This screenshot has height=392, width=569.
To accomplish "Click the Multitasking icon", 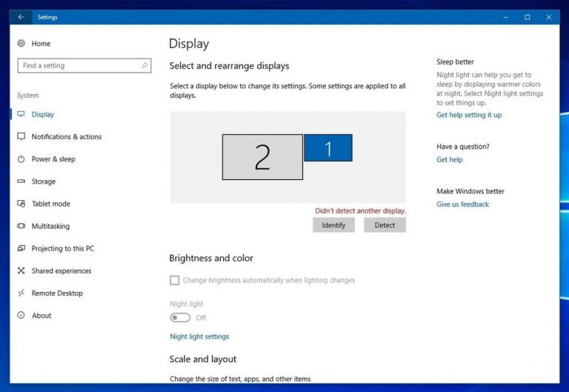I will coord(21,226).
